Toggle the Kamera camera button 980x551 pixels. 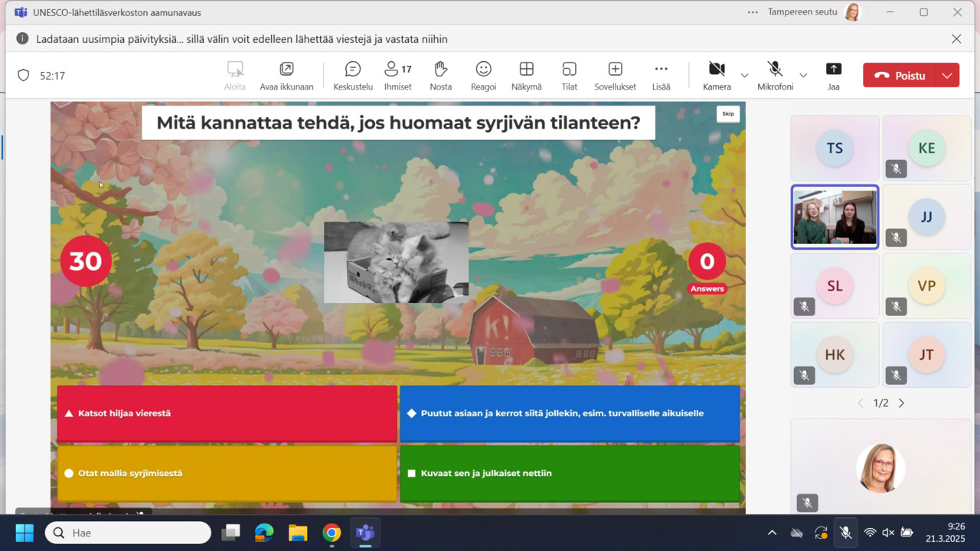(x=717, y=76)
